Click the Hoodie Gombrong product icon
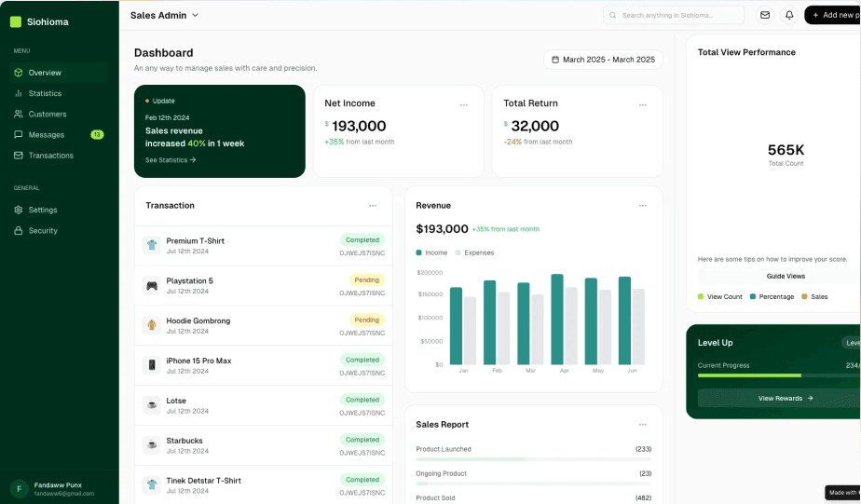The image size is (861, 504). pyautogui.click(x=151, y=325)
